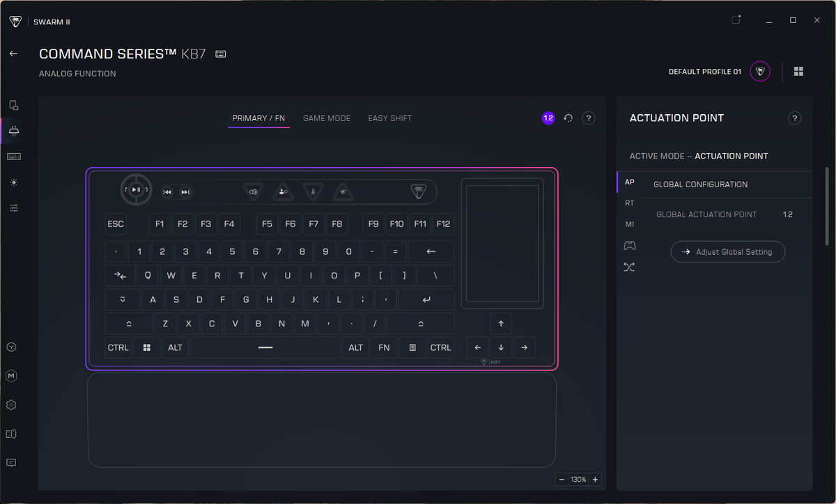Select the Backspace key
This screenshot has height=504, width=836.
coord(431,251)
